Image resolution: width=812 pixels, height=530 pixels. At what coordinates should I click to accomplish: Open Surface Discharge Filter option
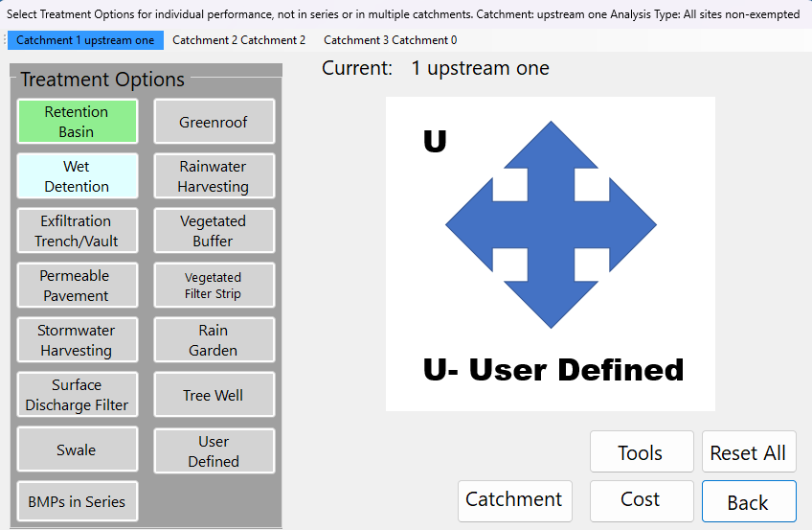tap(77, 395)
